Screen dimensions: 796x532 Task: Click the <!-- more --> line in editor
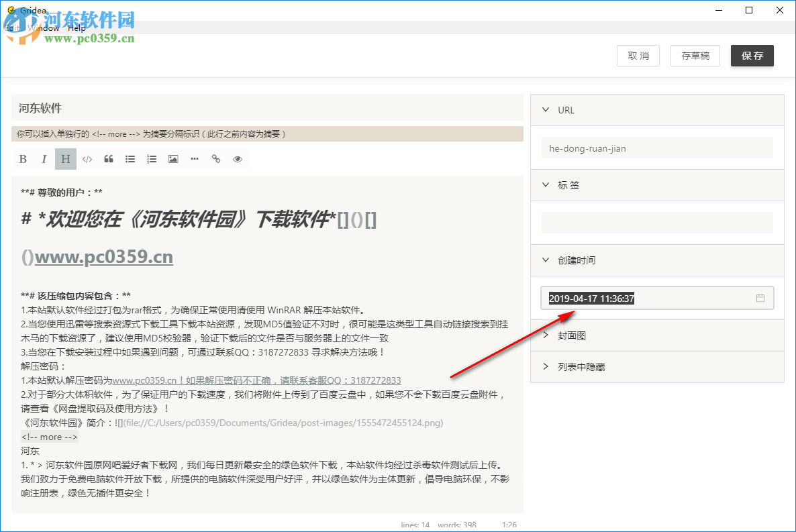point(49,437)
